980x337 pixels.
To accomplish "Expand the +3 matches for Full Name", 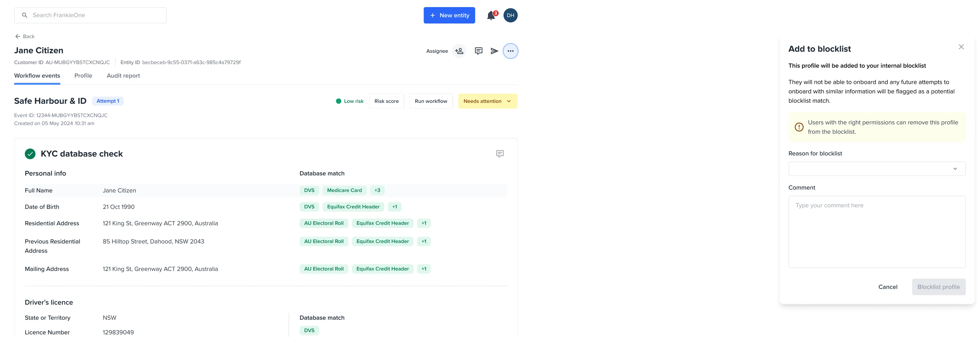I will 377,190.
